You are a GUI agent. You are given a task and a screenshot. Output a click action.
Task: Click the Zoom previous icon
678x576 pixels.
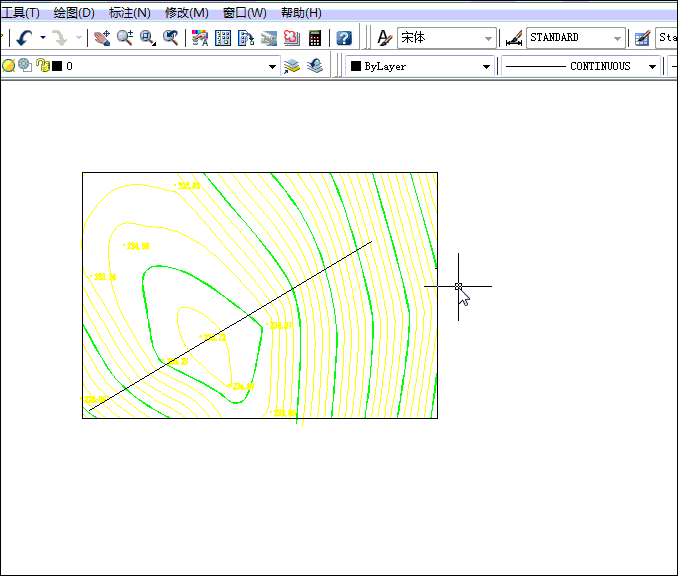(171, 38)
